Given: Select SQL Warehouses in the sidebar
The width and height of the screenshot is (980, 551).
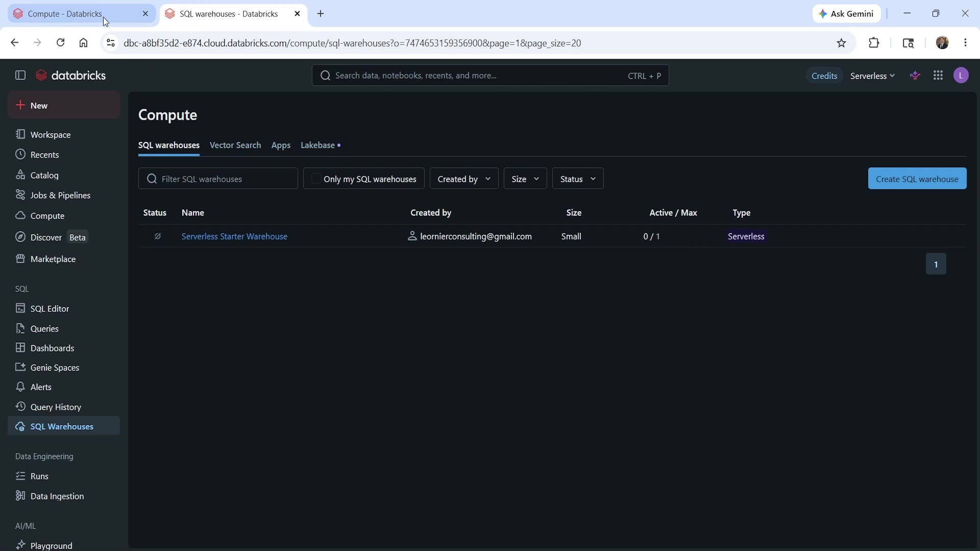Looking at the screenshot, I should [x=64, y=427].
